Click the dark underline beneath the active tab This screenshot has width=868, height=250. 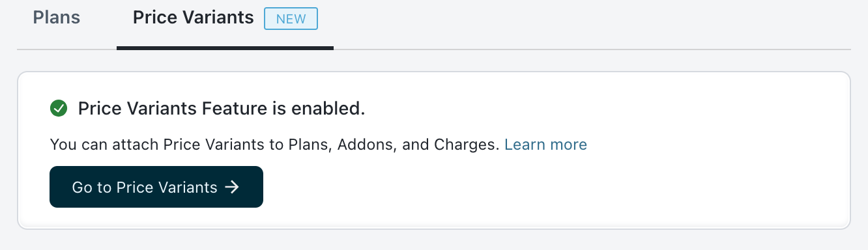(225, 48)
